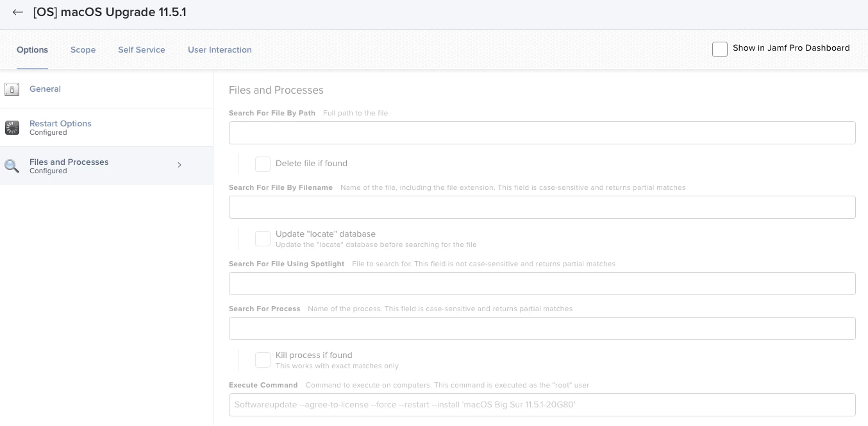Image resolution: width=868 pixels, height=426 pixels.
Task: Select Files and Processes sidebar entry
Action: [x=106, y=166]
